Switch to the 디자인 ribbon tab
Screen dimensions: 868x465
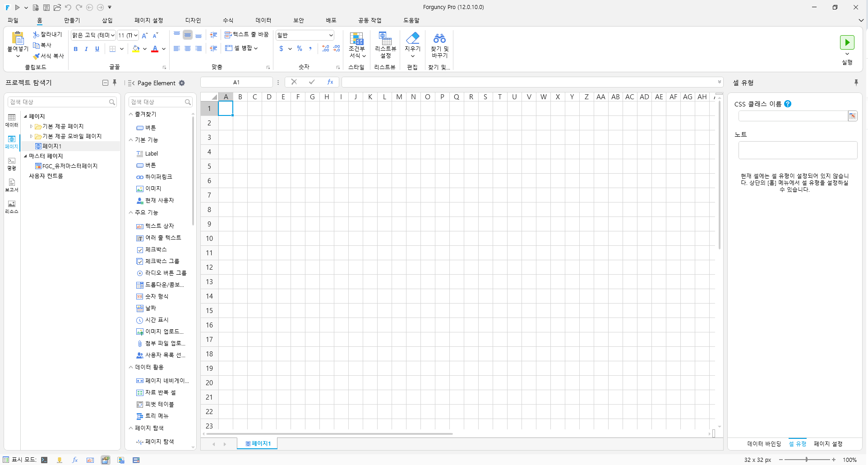193,20
